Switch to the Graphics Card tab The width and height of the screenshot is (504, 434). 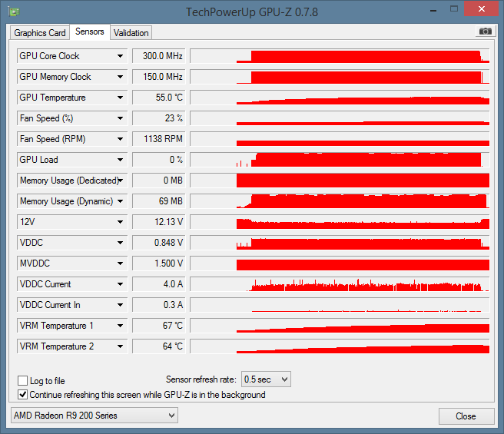(40, 33)
